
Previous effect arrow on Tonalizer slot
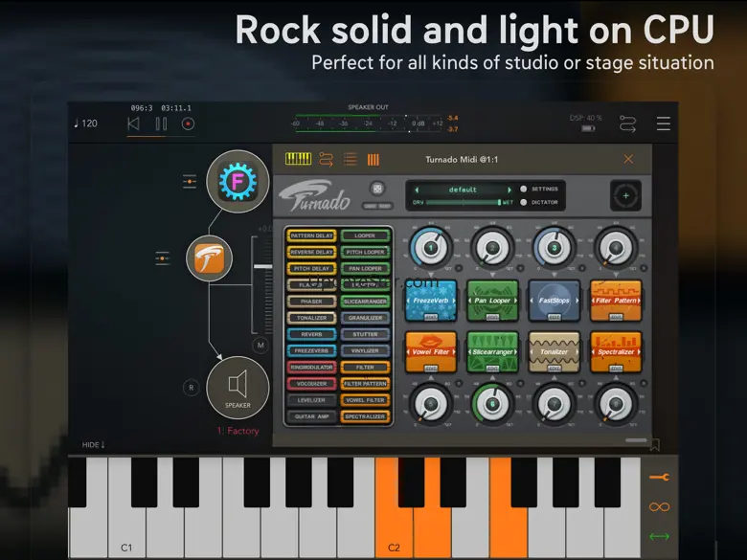point(532,352)
